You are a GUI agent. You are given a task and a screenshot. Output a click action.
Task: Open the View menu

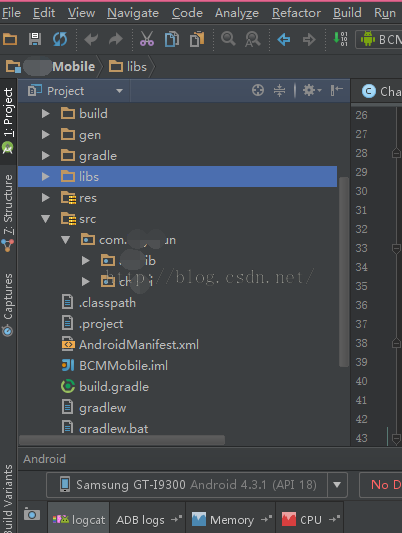(x=82, y=13)
